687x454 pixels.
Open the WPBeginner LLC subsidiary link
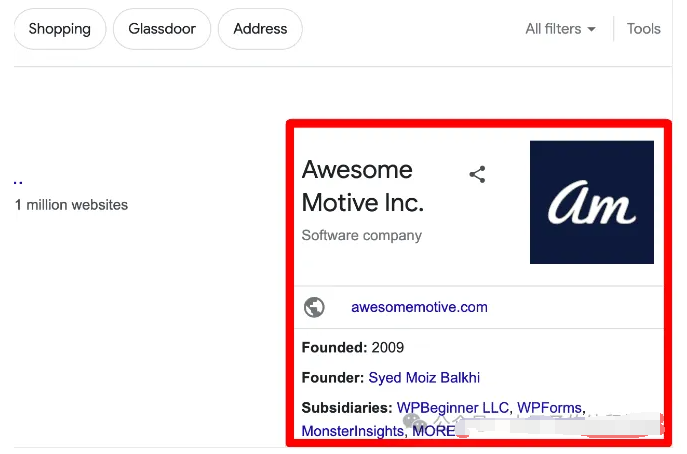(454, 408)
